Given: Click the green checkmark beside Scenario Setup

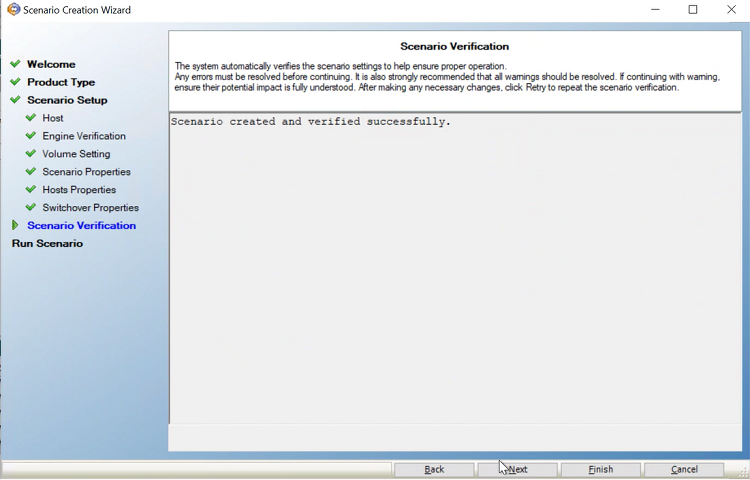Looking at the screenshot, I should coord(15,99).
